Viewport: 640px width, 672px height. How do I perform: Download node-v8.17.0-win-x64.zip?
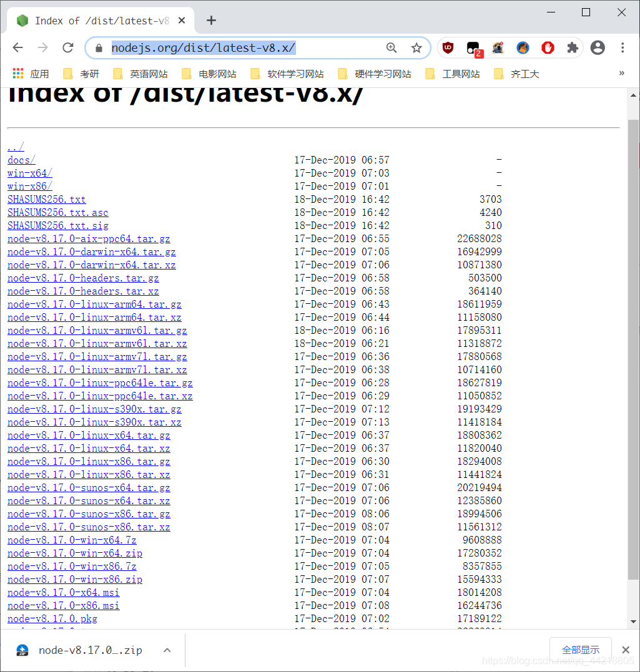75,553
